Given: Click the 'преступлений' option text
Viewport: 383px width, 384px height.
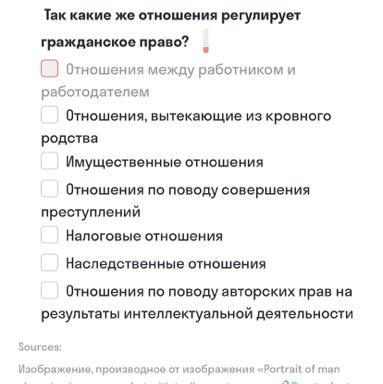Looking at the screenshot, I should click(91, 212).
